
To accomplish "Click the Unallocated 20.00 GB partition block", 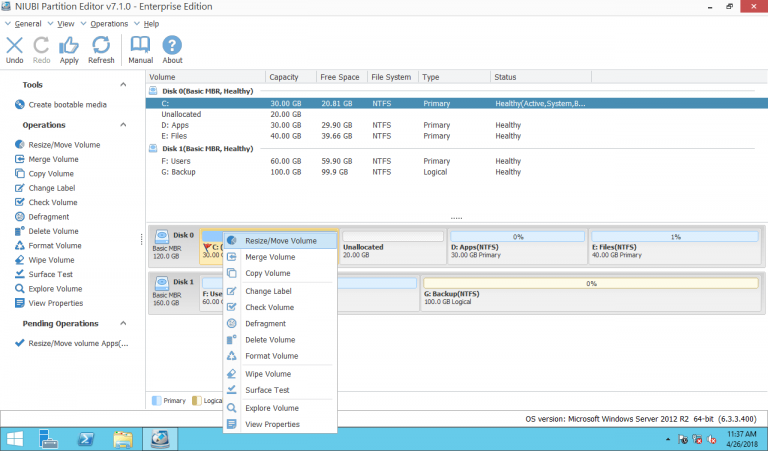I will (x=393, y=247).
